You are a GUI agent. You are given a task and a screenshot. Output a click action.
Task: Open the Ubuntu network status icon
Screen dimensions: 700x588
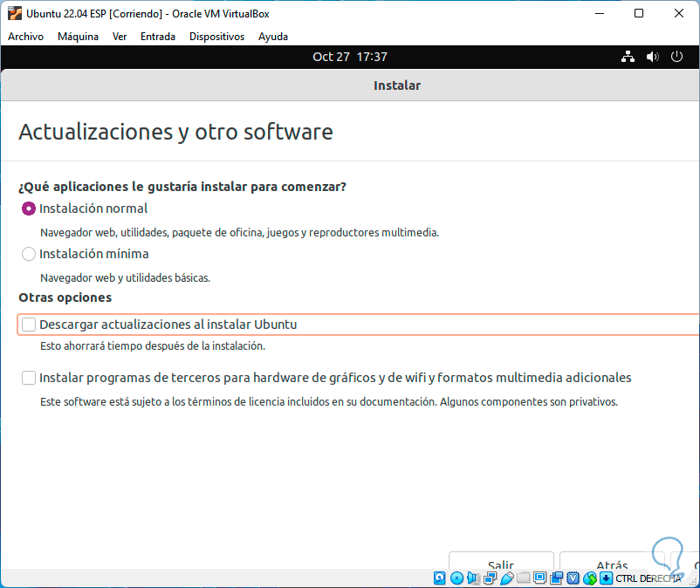(628, 57)
